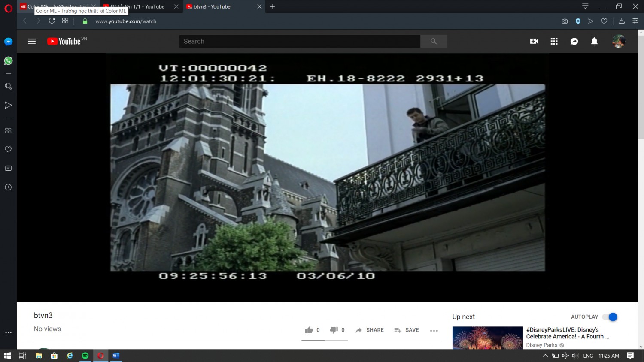Image resolution: width=644 pixels, height=362 pixels.
Task: Open Opera easy setup sliders icon
Action: tap(635, 21)
